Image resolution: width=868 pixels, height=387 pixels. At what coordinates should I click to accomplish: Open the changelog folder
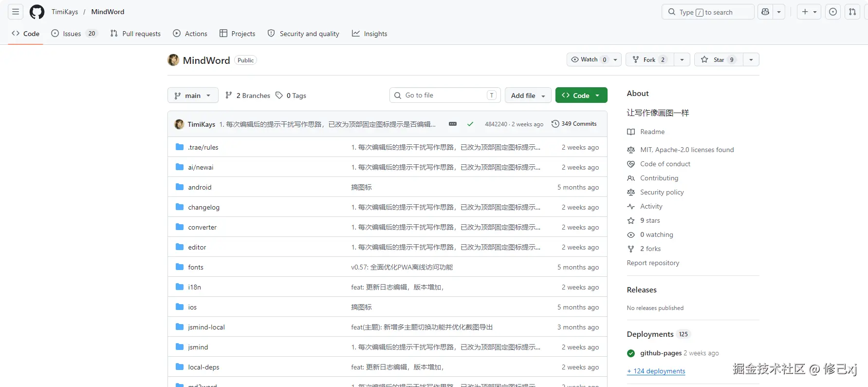click(204, 207)
